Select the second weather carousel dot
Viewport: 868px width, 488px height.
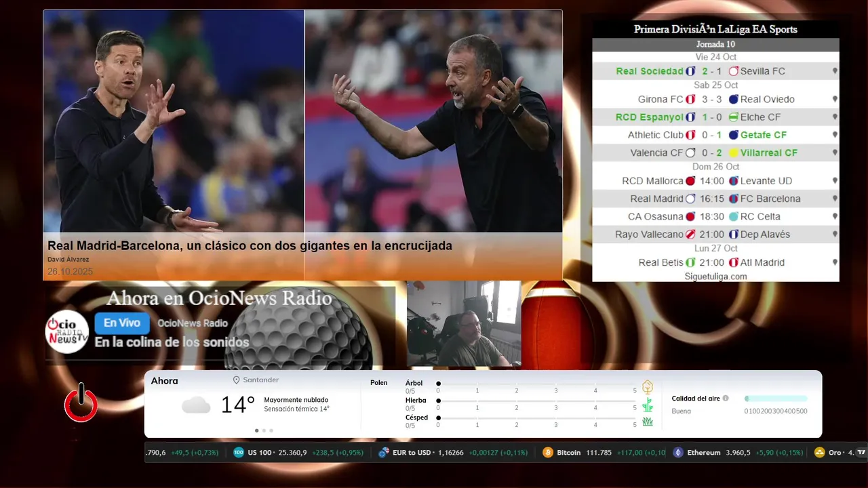(264, 430)
